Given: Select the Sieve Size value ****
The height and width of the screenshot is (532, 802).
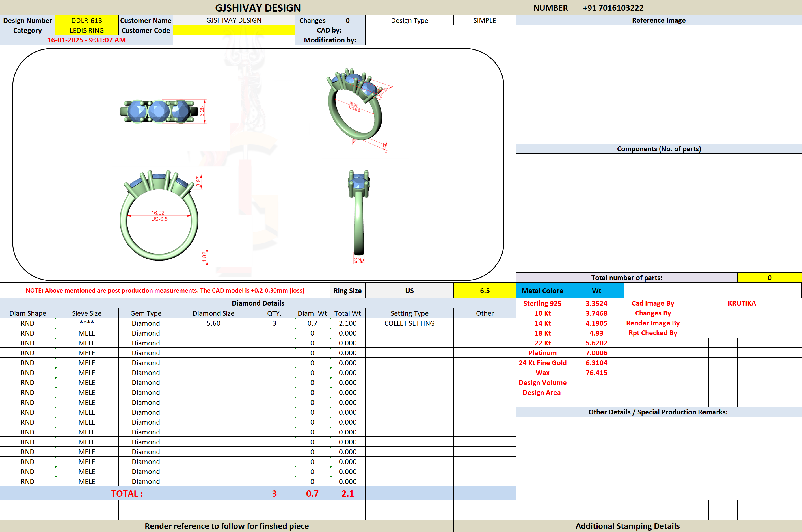Looking at the screenshot, I should [x=87, y=323].
